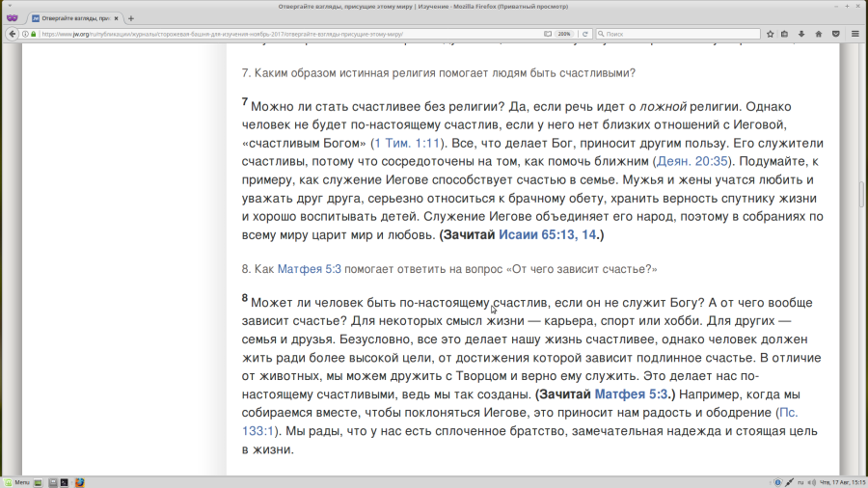Click the window menu arrow in title bar
Viewport: 868px width, 488px height.
pos(10,6)
